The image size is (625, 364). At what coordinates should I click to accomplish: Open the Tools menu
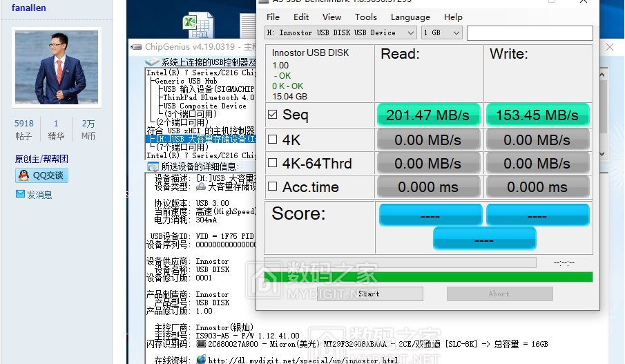[x=366, y=17]
